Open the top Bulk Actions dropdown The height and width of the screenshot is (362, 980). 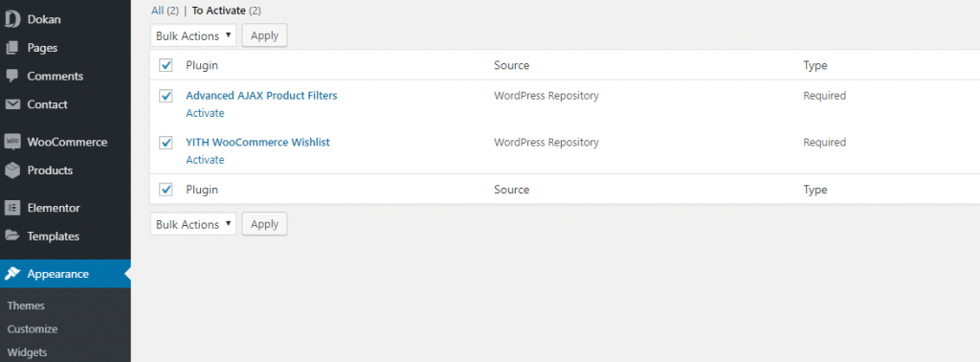[x=193, y=35]
